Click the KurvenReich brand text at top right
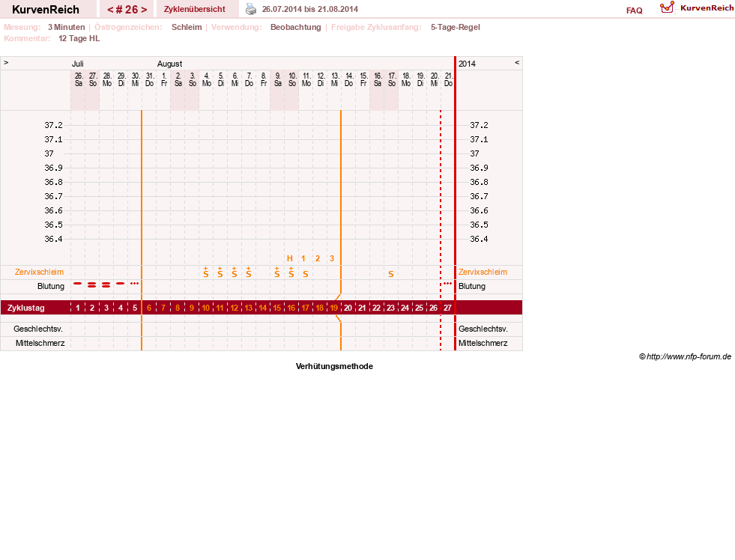735x560 pixels. pos(707,8)
